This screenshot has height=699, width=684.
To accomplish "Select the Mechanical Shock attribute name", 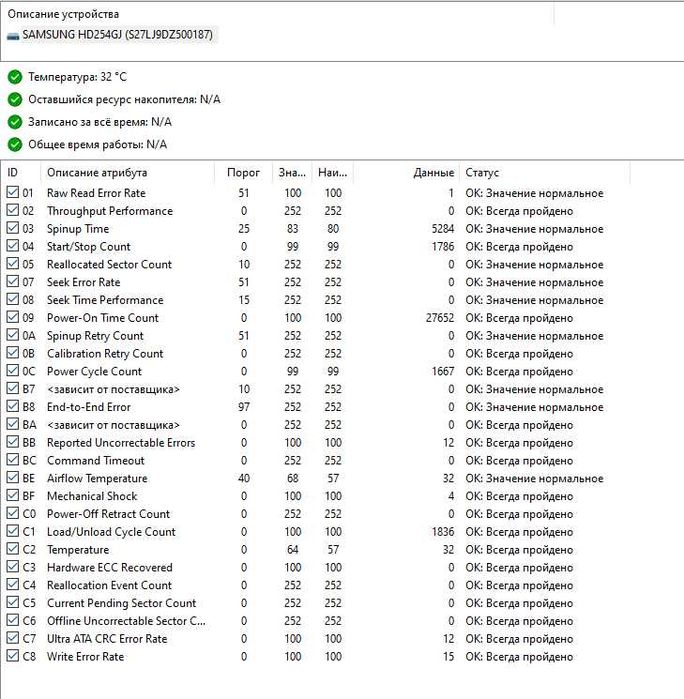I will coord(92,496).
